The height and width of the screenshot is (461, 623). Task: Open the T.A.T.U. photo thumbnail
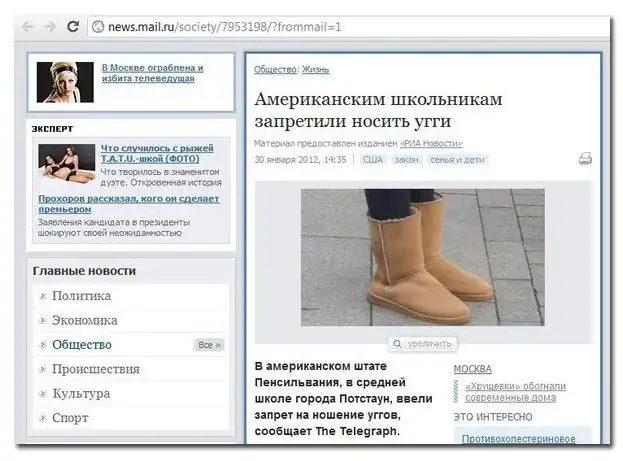65,165
